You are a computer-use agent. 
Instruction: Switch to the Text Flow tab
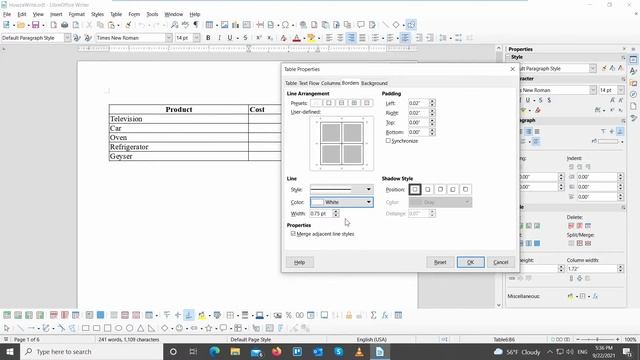click(x=309, y=83)
